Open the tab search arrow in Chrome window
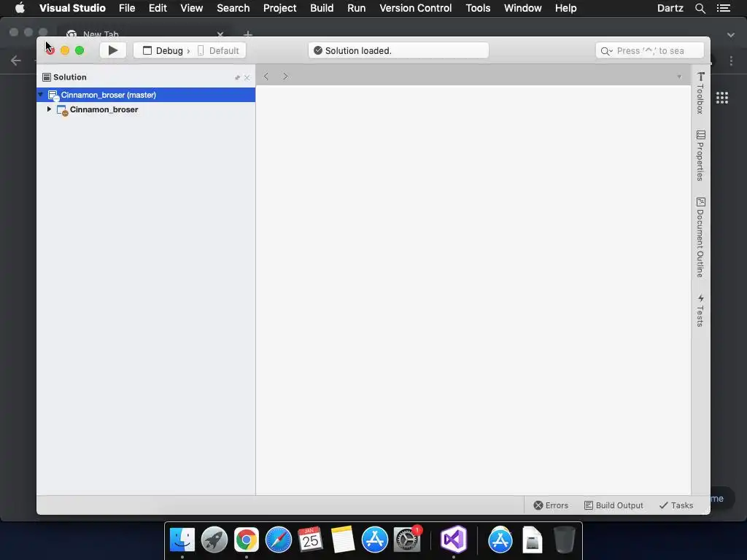 coord(730,35)
